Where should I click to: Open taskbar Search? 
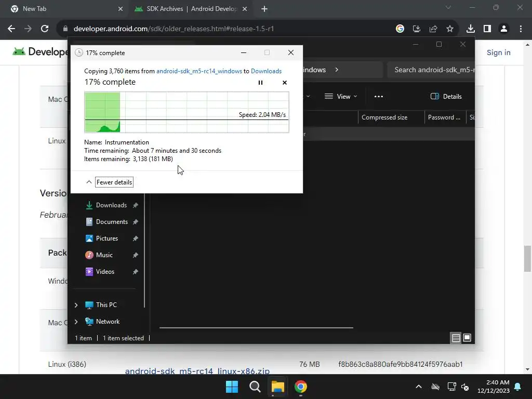(255, 387)
